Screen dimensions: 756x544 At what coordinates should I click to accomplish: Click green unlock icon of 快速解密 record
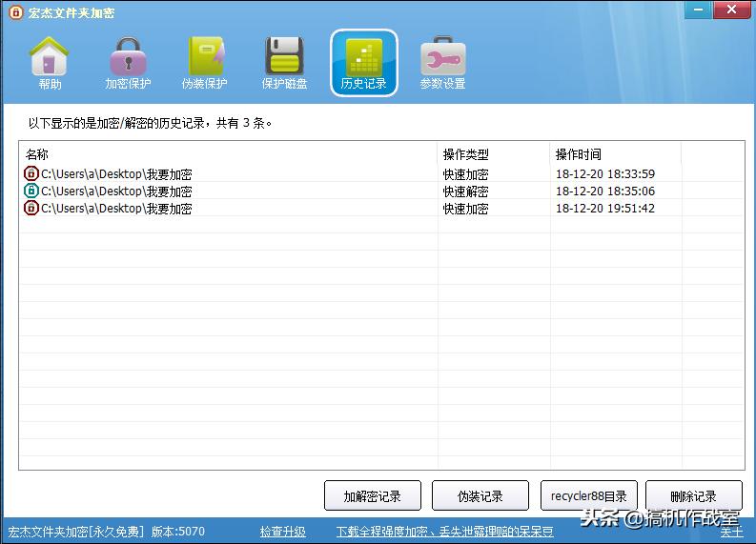pos(31,191)
